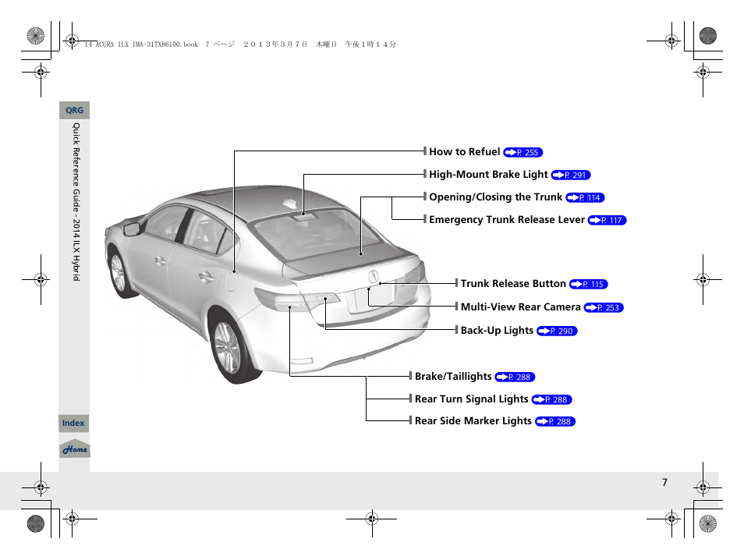Viewport: 744px width, 560px height.
Task: Click the book file header text line
Action: coord(240,44)
